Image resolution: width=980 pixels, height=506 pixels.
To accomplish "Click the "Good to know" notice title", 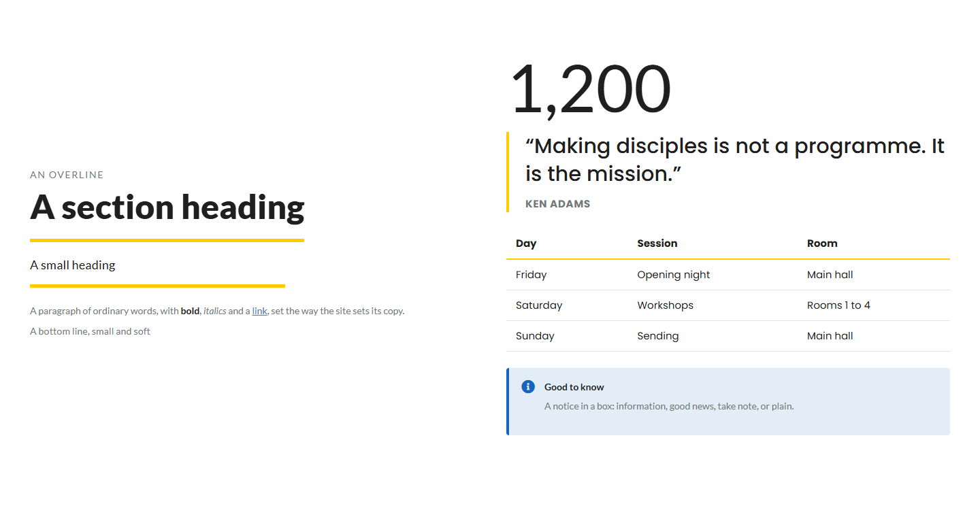I will point(574,387).
